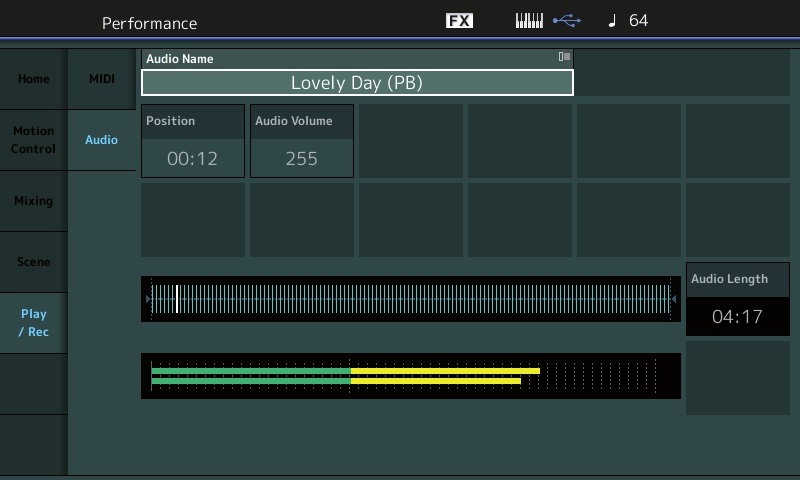
Task: Go to the Home tab
Action: [x=33, y=79]
